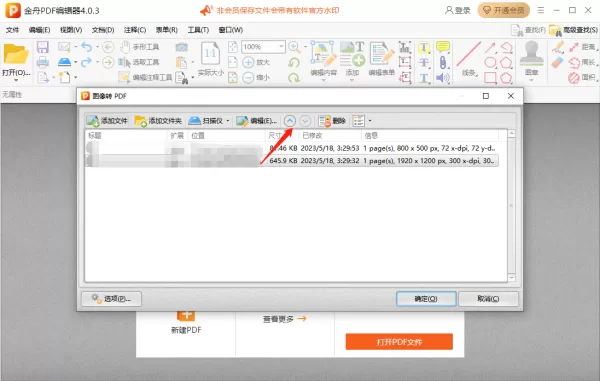Expand the 编辑内容 dropdown arrow
600x381 pixels.
point(323,80)
